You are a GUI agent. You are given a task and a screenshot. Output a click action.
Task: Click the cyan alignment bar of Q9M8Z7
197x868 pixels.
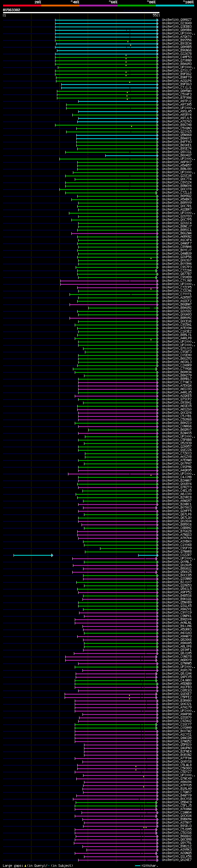coord(107,20)
